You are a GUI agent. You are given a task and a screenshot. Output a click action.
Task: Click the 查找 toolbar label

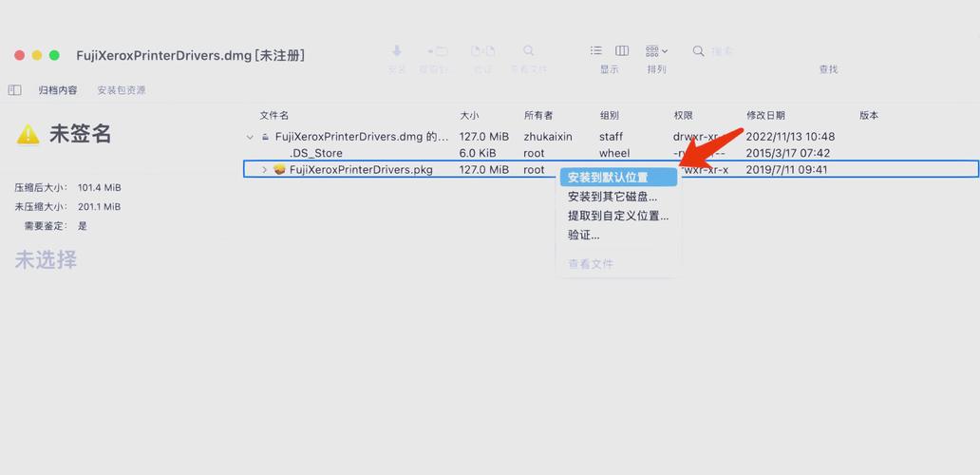(828, 69)
